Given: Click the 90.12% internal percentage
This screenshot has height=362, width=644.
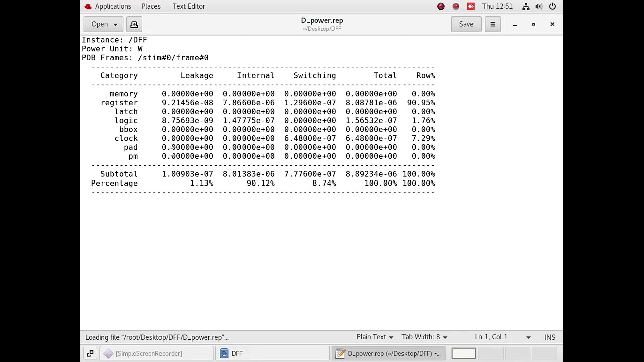Looking at the screenshot, I should 260,184.
